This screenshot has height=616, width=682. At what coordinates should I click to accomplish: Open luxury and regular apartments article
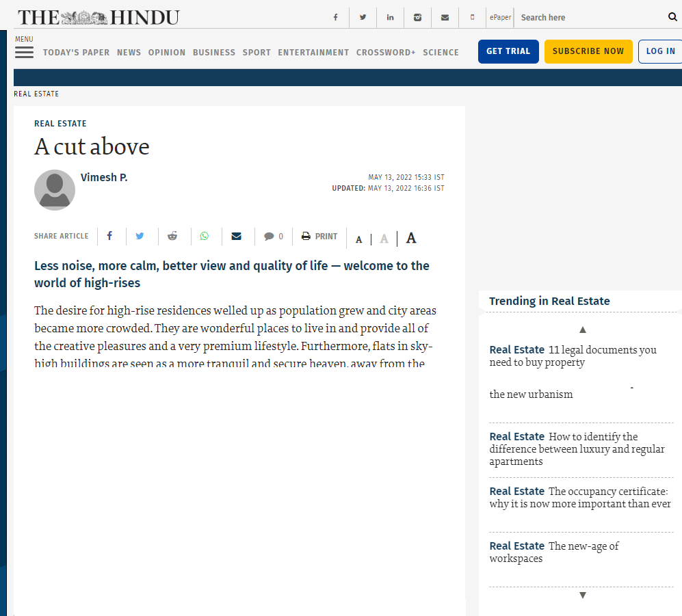[x=577, y=448]
